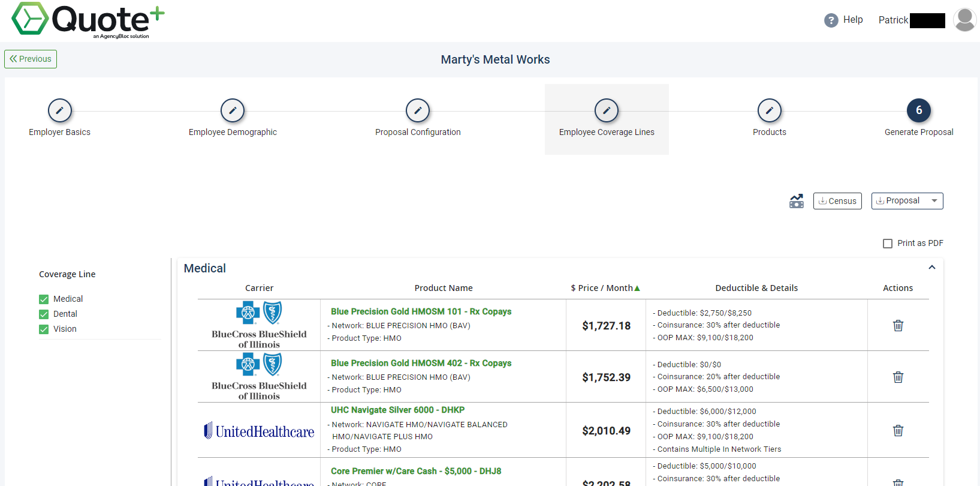Click the $1,752.39 price cell
Viewport: 980px width, 486px height.
point(607,377)
